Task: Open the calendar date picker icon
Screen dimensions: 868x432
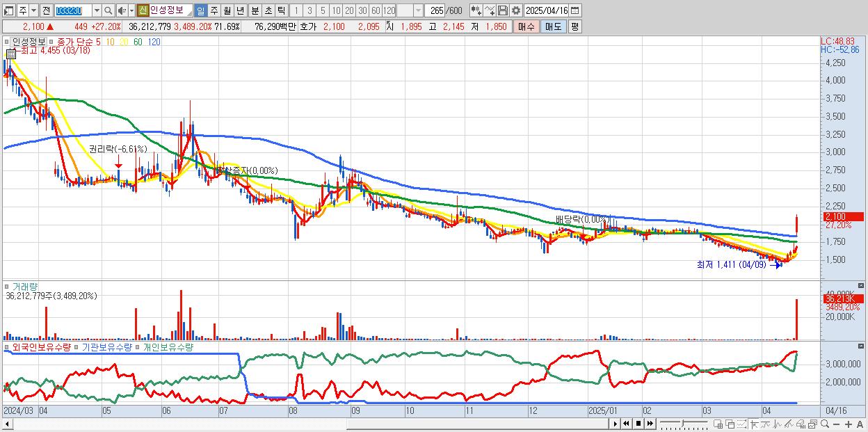Action: tap(574, 10)
